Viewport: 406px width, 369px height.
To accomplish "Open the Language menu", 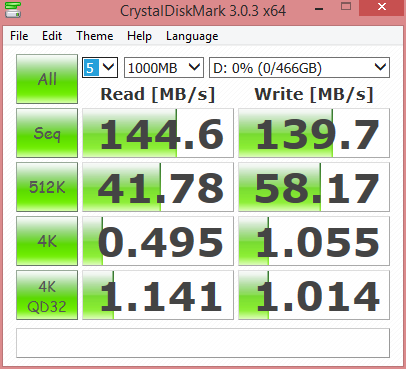I will [x=192, y=36].
